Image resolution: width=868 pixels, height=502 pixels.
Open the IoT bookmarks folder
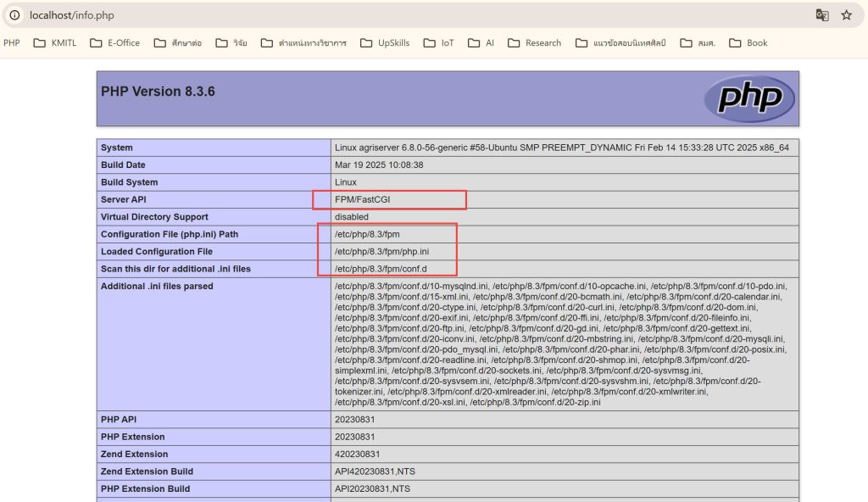(x=438, y=42)
